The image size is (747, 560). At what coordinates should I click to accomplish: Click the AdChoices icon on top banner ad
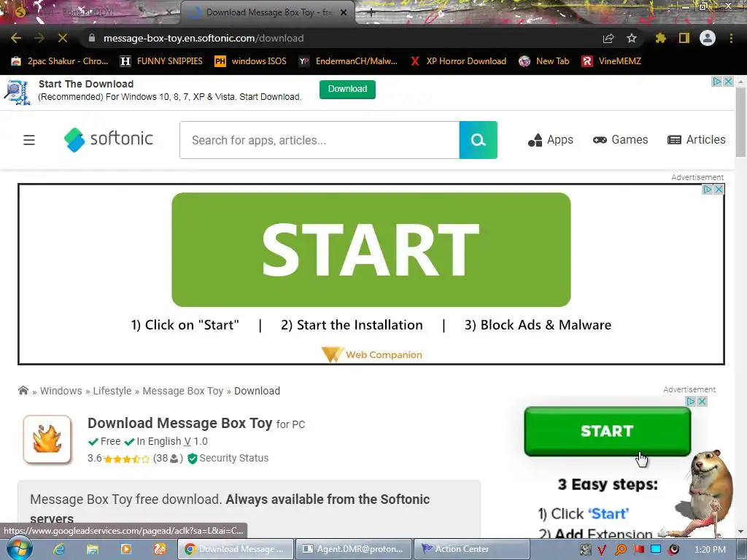[x=716, y=82]
